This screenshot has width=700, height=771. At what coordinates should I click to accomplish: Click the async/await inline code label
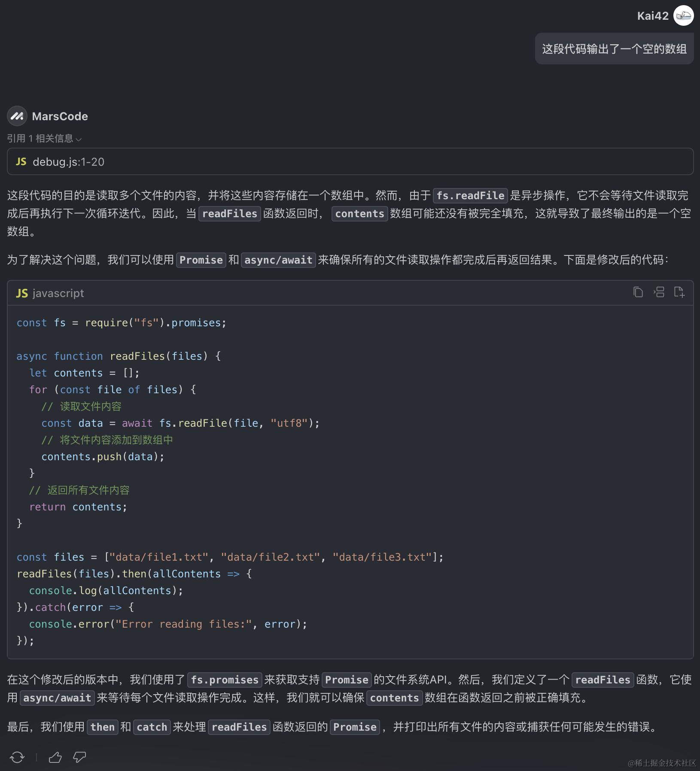[x=278, y=260]
